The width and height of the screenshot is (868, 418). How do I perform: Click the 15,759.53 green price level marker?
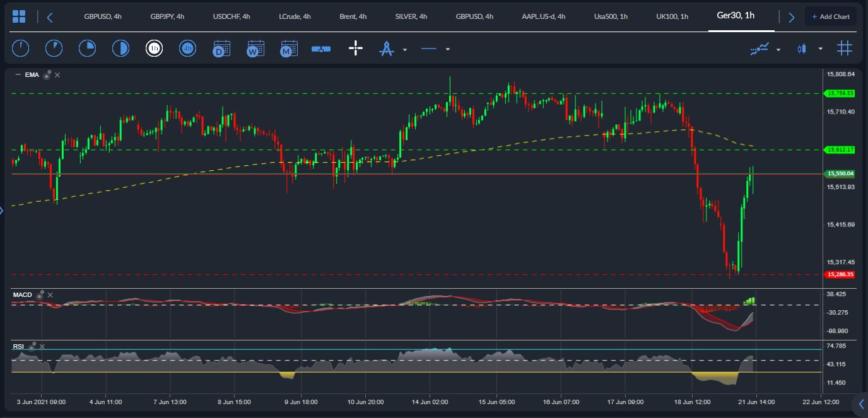pos(840,93)
